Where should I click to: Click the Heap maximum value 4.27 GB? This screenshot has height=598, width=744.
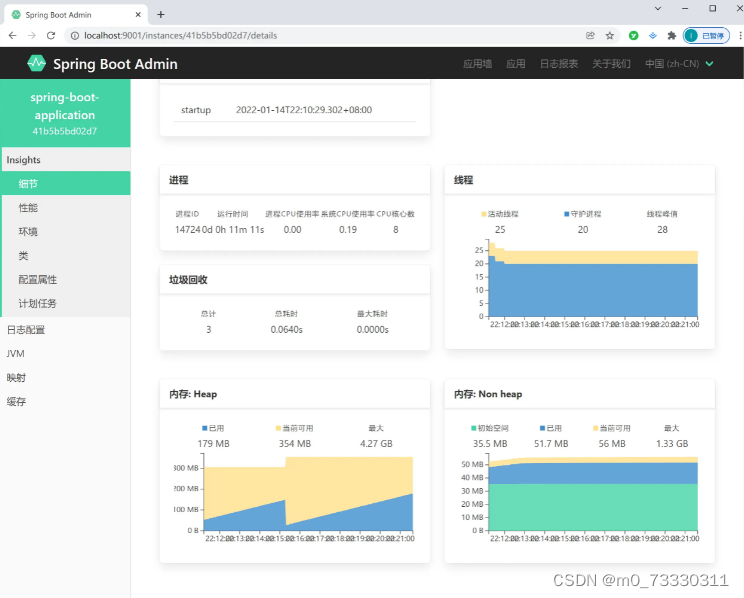tap(376, 443)
